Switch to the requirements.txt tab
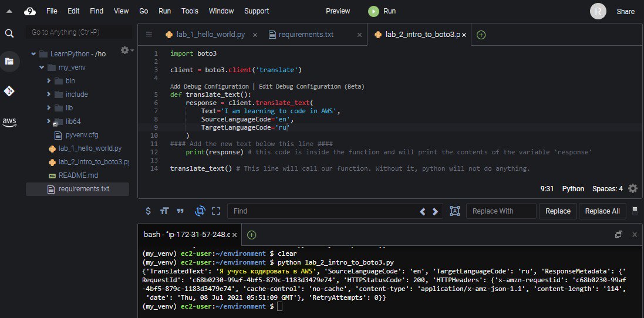Image resolution: width=644 pixels, height=318 pixels. (x=307, y=35)
